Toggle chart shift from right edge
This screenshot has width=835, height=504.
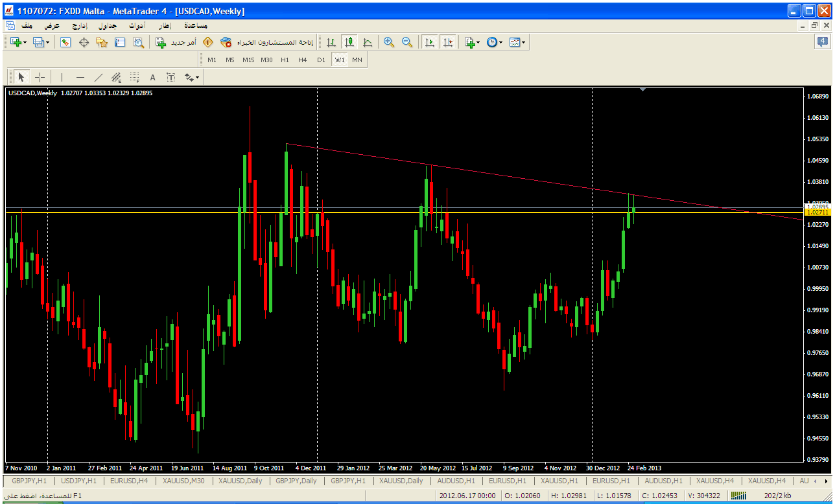coord(448,42)
